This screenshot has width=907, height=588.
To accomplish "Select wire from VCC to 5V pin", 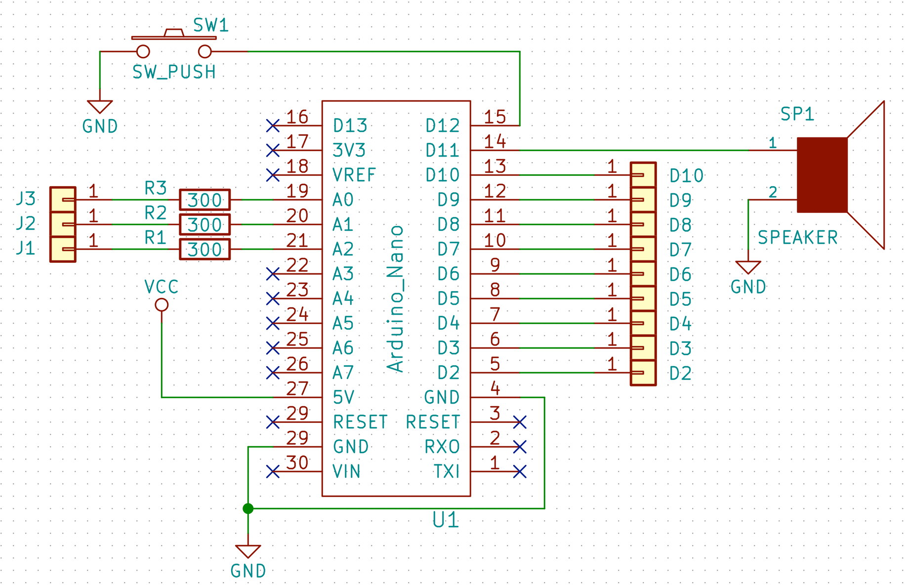I will click(162, 361).
